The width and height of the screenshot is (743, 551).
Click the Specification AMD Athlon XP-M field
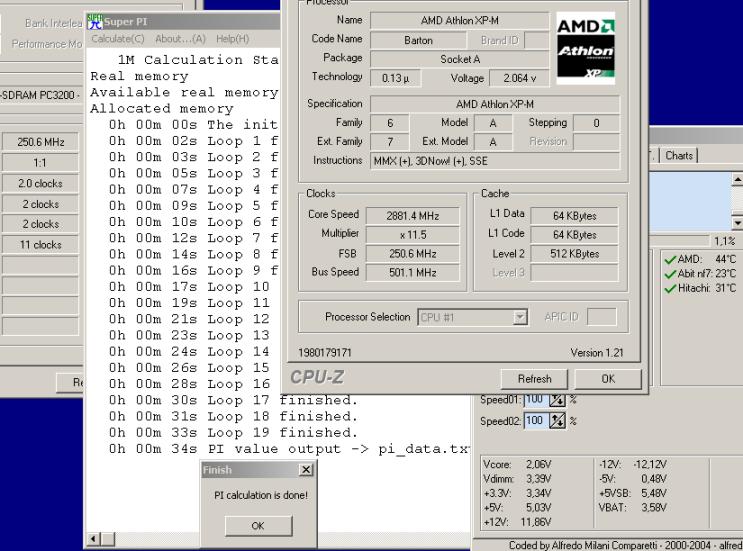[495, 104]
